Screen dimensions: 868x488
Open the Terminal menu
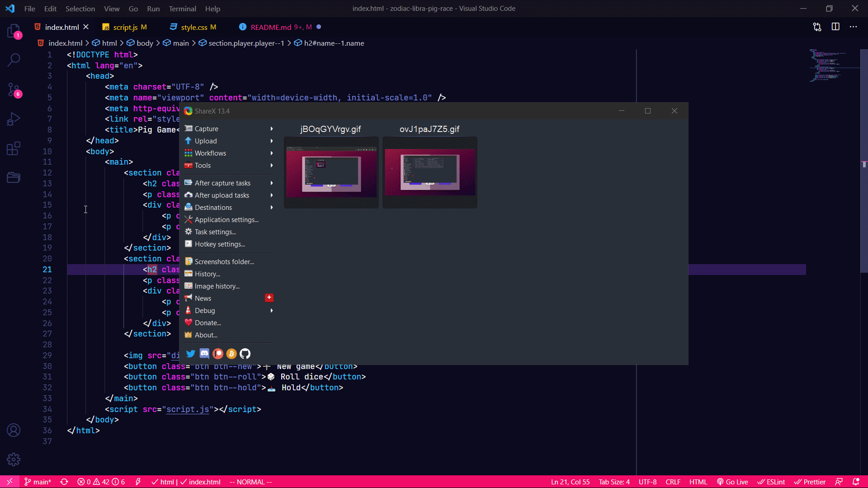point(182,9)
